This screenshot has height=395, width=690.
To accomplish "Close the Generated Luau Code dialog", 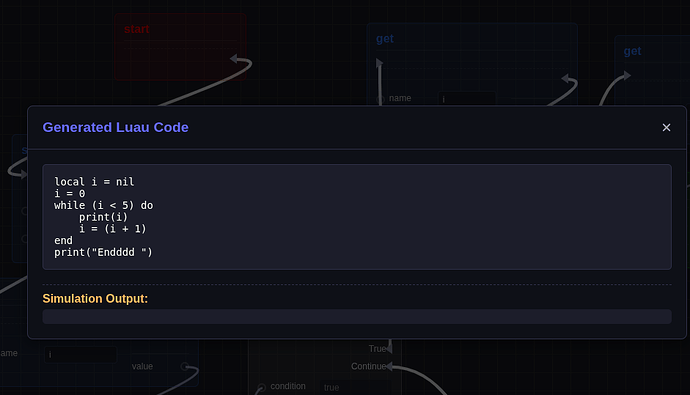I will click(x=666, y=127).
